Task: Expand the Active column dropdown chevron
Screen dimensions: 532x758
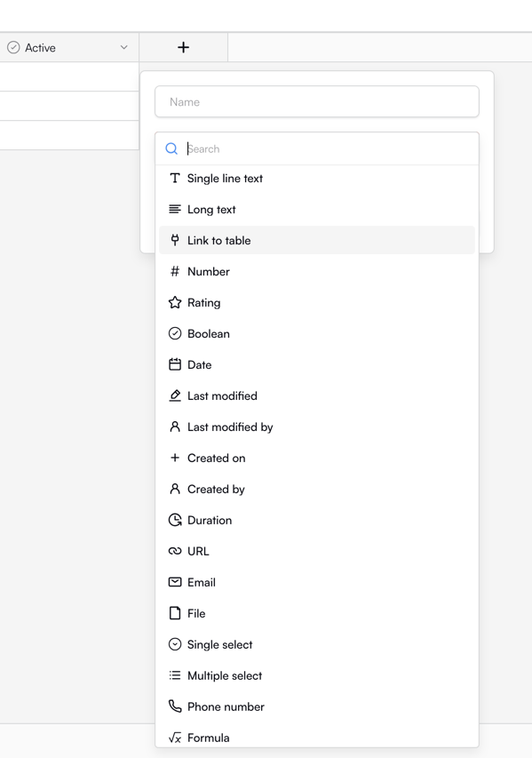Action: tap(123, 47)
